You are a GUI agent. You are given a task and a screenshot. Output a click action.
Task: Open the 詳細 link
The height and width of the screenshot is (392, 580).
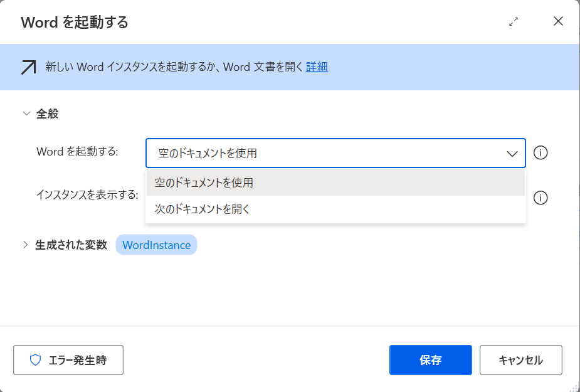[317, 67]
